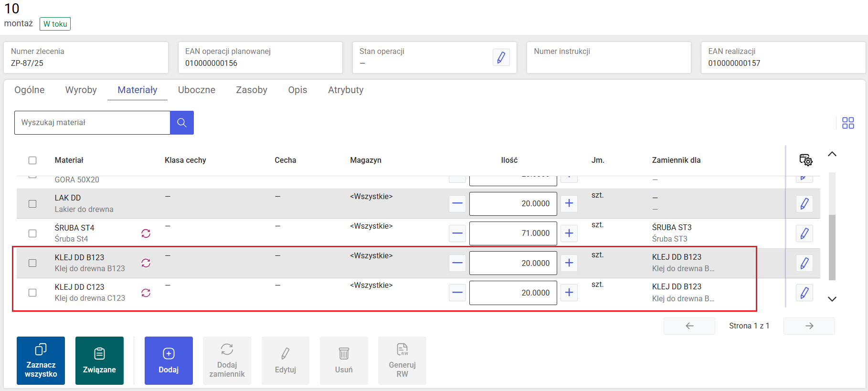Toggle select-all checkbox in table header
868x391 pixels.
[32, 160]
